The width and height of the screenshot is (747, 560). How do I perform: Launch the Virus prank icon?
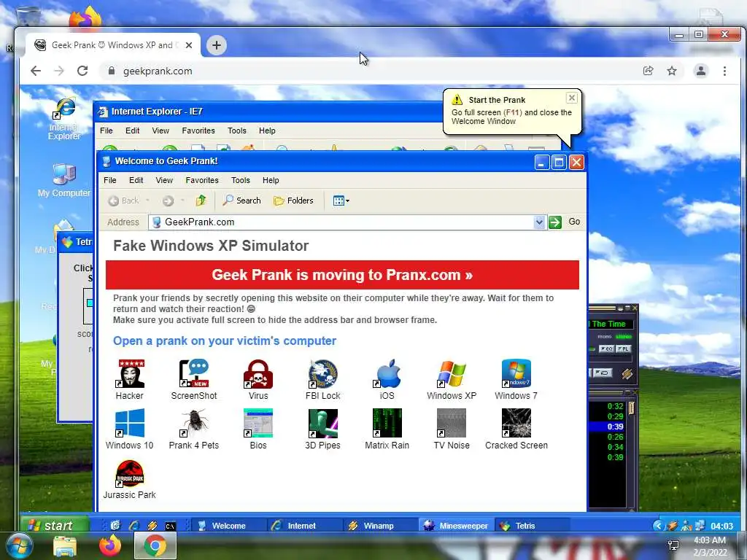[x=258, y=374]
